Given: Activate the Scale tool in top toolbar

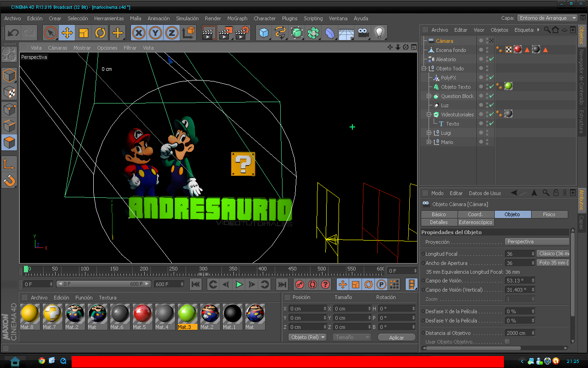Looking at the screenshot, I should point(84,33).
